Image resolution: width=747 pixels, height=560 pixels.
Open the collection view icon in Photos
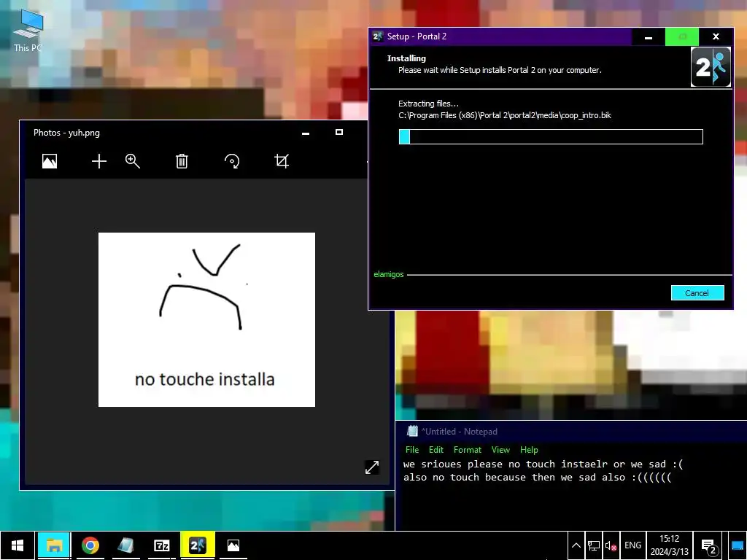pos(50,161)
